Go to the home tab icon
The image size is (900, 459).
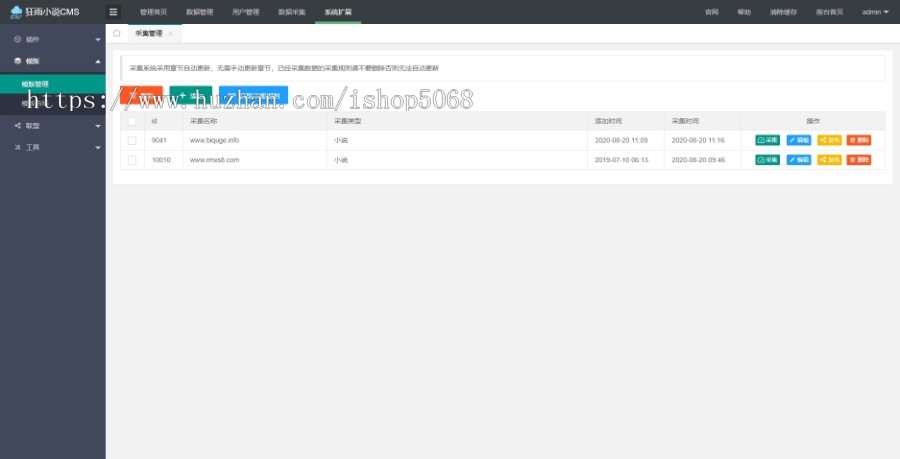point(117,33)
